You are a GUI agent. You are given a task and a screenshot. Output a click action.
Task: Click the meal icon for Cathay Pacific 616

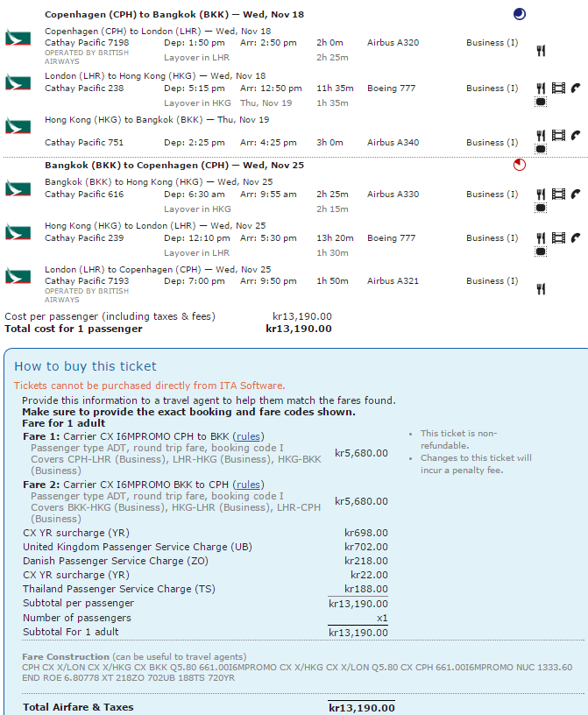(x=541, y=195)
